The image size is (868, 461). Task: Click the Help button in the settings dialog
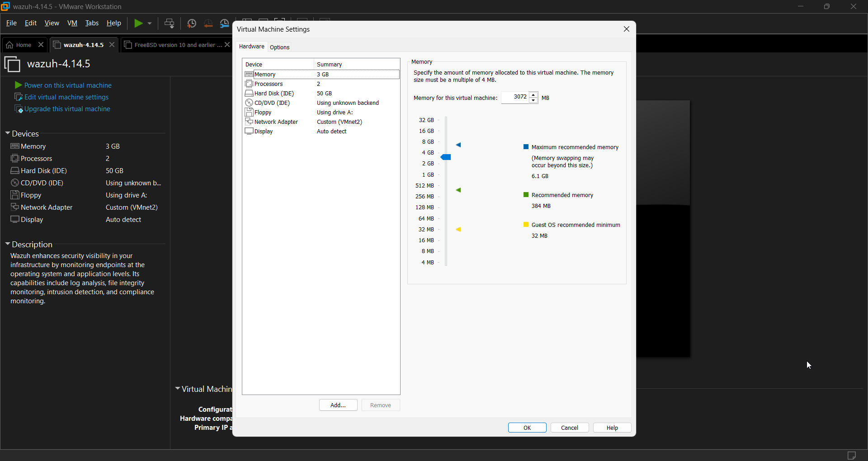pyautogui.click(x=612, y=428)
